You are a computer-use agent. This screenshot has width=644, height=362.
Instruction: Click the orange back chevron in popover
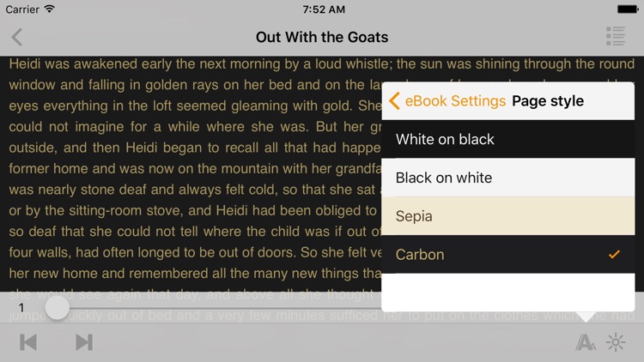pyautogui.click(x=394, y=100)
